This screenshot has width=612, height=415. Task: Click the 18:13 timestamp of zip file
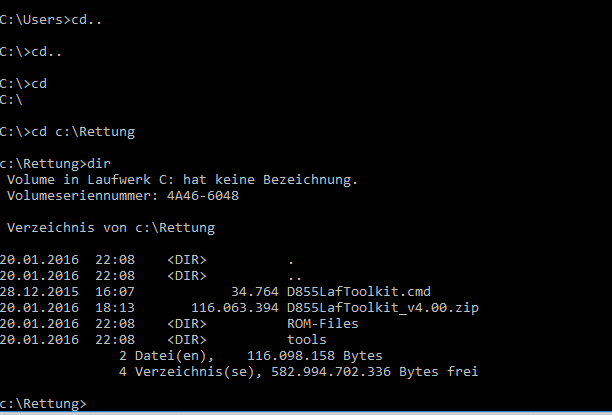pyautogui.click(x=115, y=308)
